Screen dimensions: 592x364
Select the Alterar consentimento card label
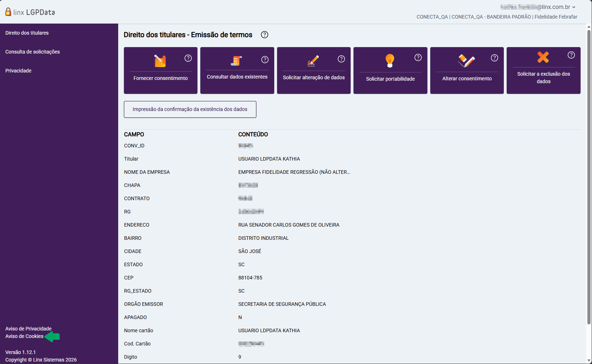pyautogui.click(x=467, y=79)
